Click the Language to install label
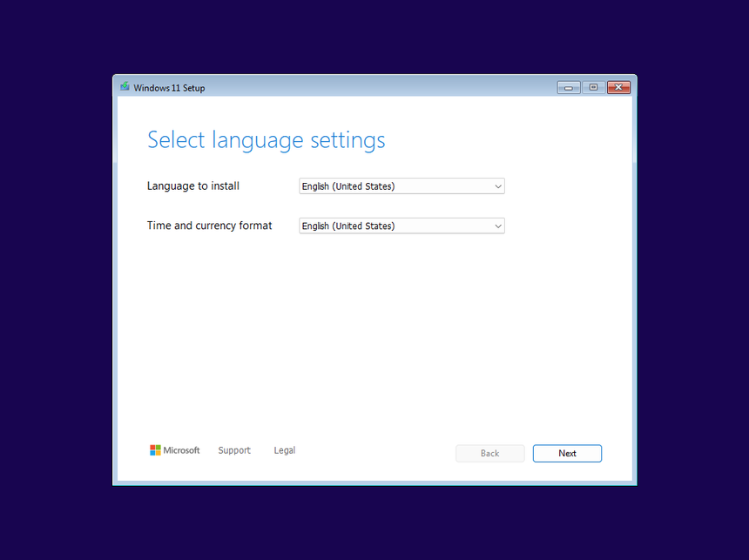Screen dimensions: 749x560 click(192, 186)
